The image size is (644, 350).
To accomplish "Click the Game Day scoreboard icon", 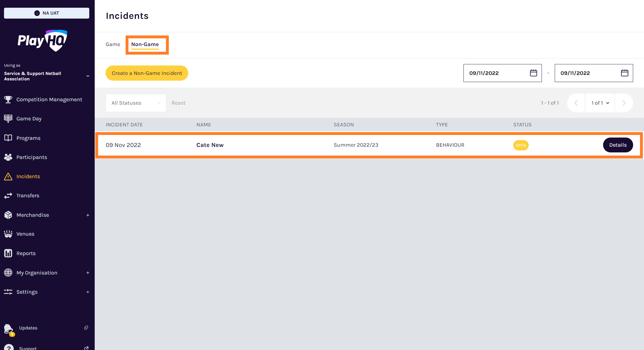I will coord(8,119).
